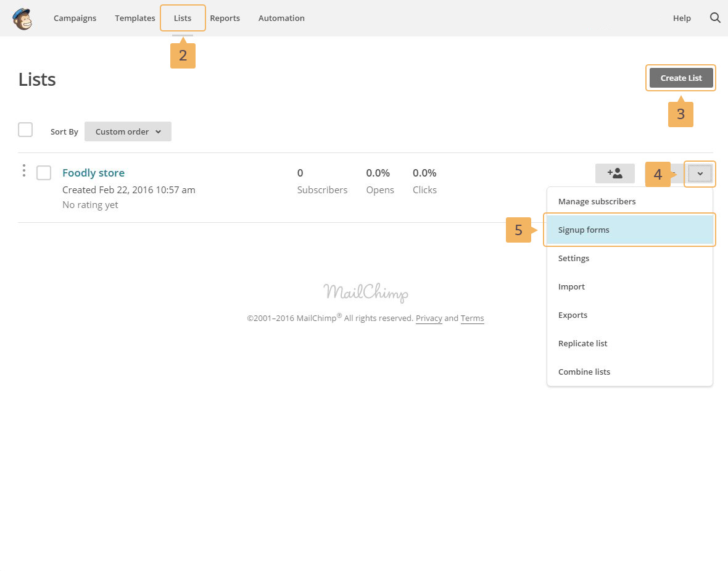Select Exports in the dropdown menu
728x571 pixels.
[573, 315]
